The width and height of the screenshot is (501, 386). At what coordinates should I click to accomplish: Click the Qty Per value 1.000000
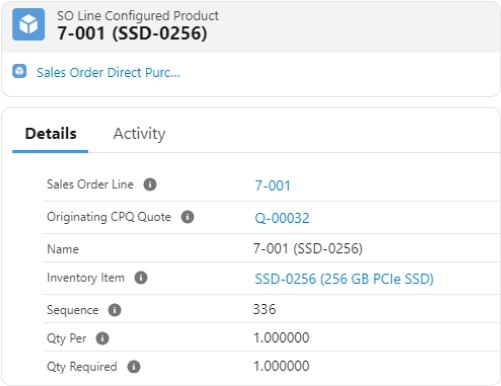click(281, 338)
